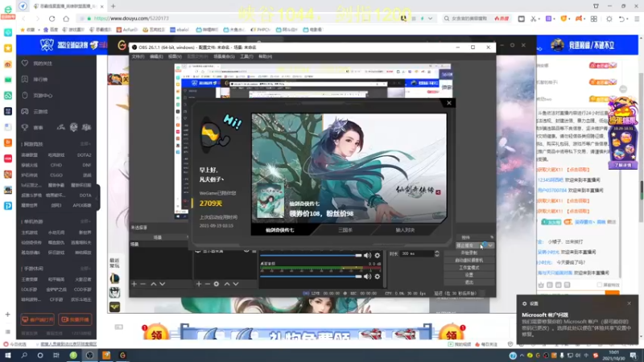
Task: Click 停止推流 button in OBS controls
Action: (x=471, y=245)
